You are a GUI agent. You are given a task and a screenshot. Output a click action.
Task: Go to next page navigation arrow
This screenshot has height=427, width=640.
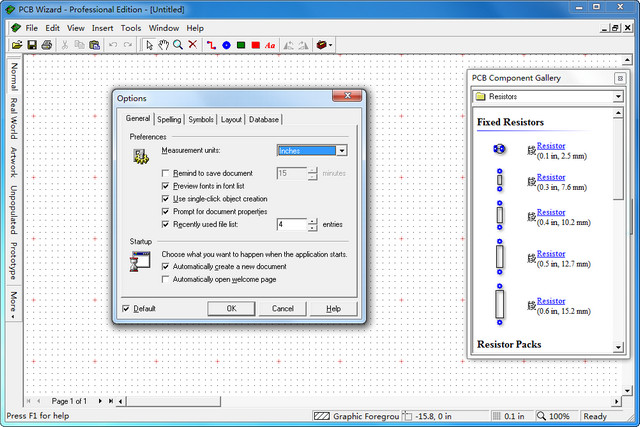[x=100, y=401]
